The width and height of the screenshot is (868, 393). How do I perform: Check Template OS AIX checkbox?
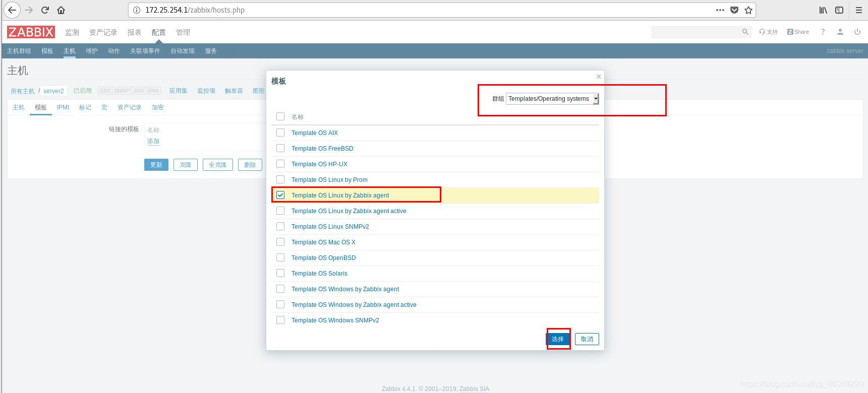pos(280,133)
